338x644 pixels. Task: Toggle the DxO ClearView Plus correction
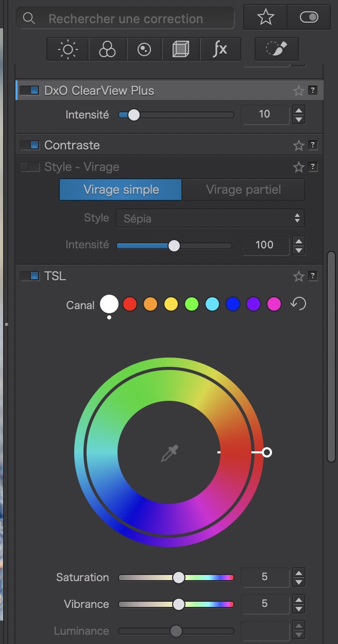(x=30, y=91)
